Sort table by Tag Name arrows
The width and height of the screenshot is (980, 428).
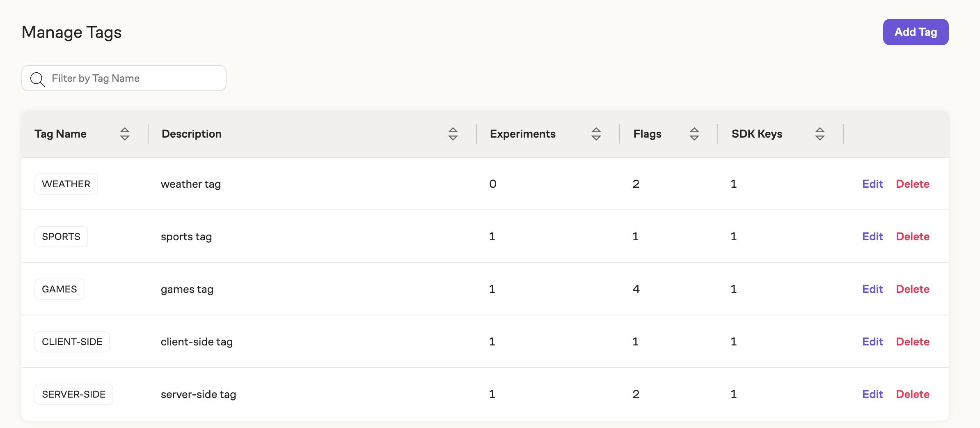pyautogui.click(x=125, y=134)
